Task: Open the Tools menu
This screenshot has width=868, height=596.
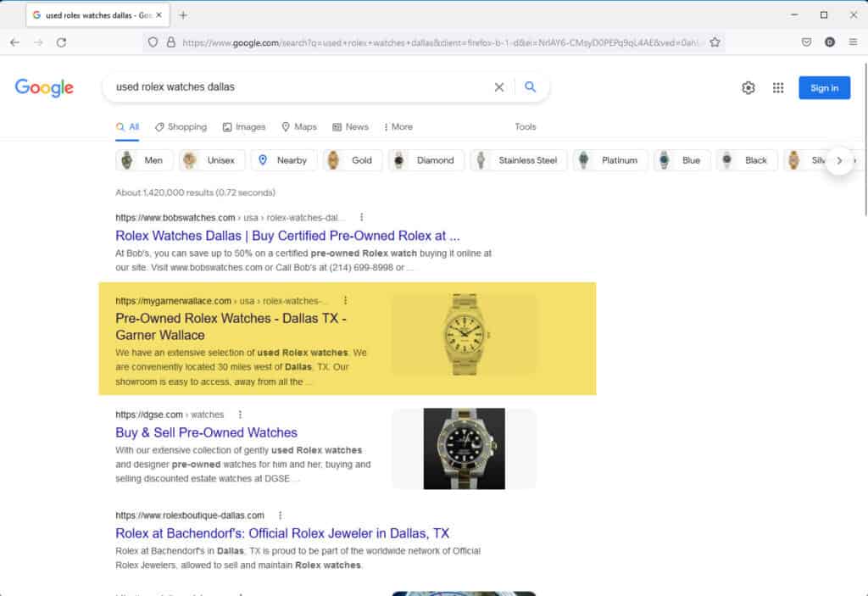Action: [x=526, y=127]
